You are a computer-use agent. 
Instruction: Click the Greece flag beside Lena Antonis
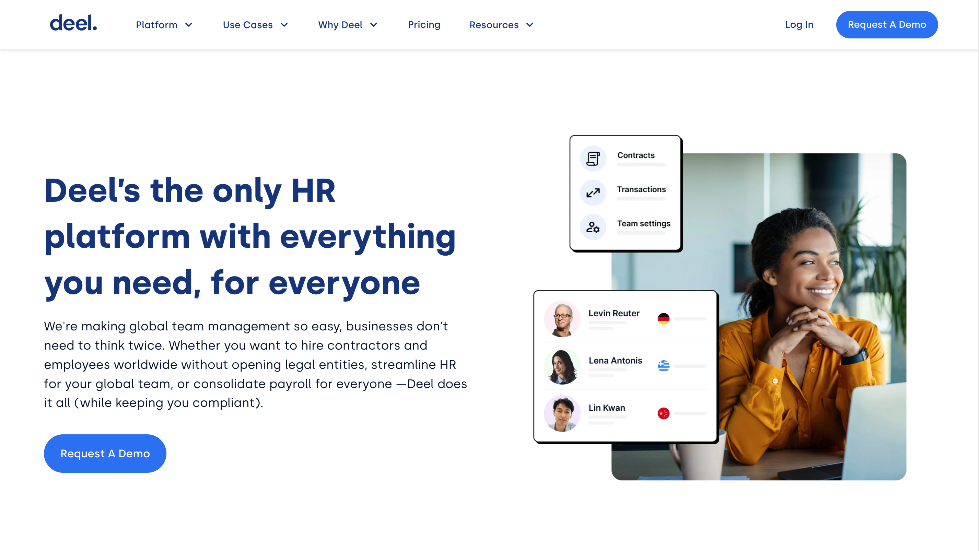tap(664, 366)
